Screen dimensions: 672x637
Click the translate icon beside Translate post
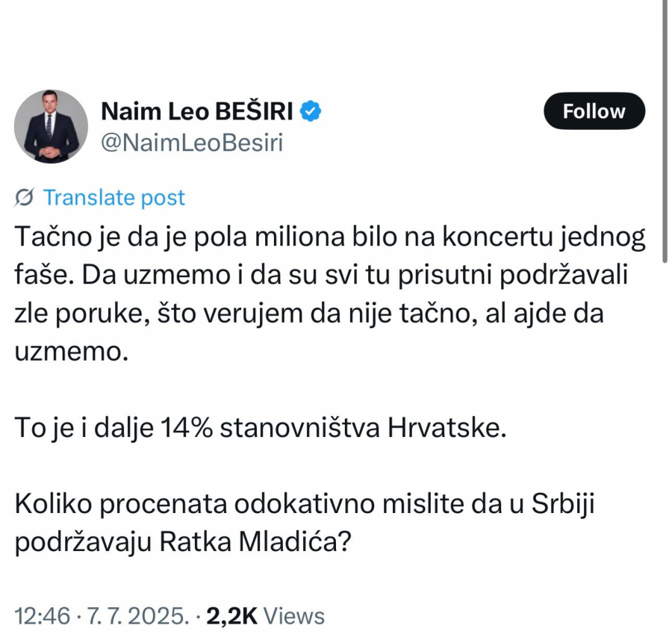click(x=24, y=198)
